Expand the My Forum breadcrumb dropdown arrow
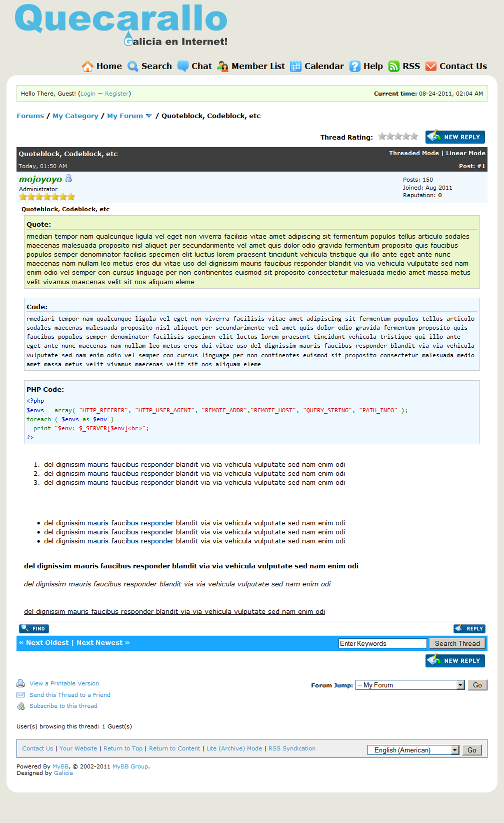Screen dimensions: 504x823 148,116
